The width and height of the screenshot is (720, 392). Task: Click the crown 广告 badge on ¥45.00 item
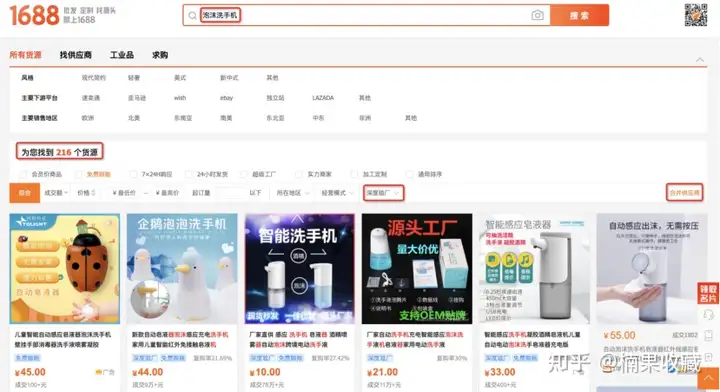tap(105, 372)
